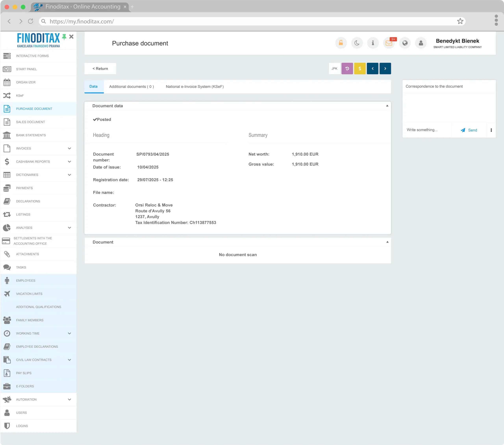Expand the Cash/Bank Reports submenu
The height and width of the screenshot is (445, 504).
click(x=69, y=162)
